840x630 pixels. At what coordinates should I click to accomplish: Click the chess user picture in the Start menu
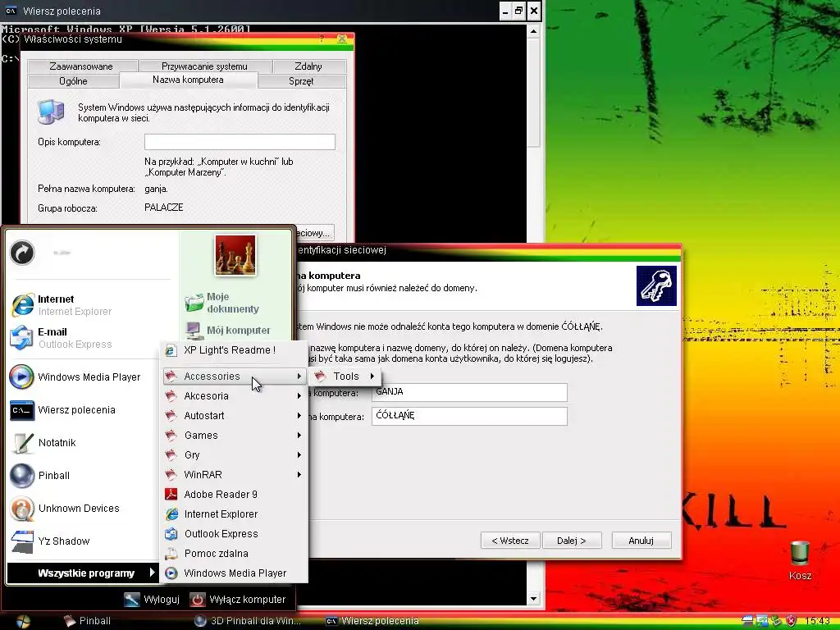pyautogui.click(x=235, y=256)
